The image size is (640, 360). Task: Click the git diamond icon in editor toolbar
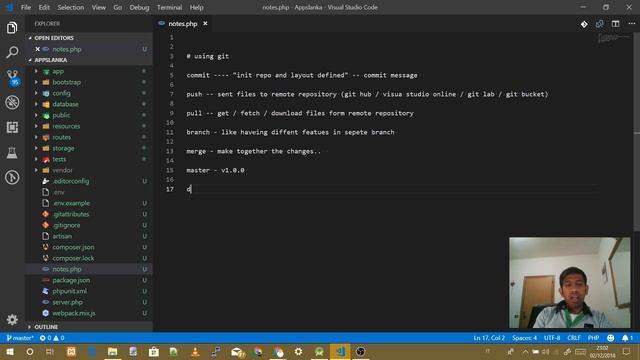tap(584, 24)
